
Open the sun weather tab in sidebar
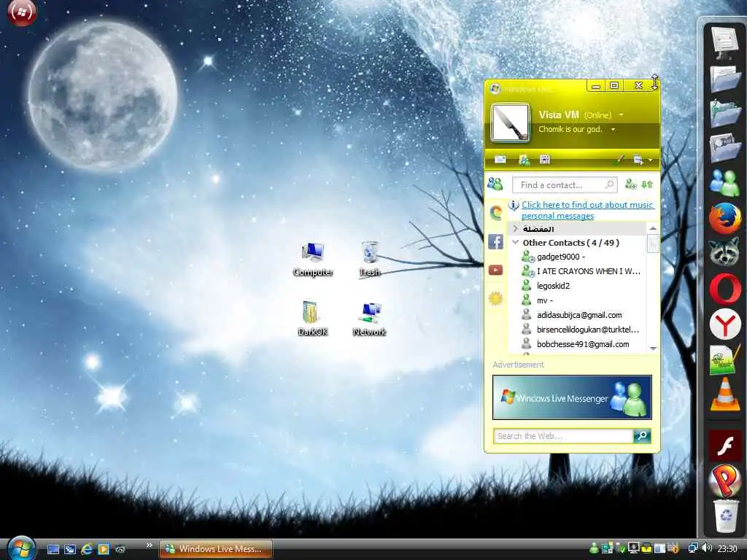(495, 299)
